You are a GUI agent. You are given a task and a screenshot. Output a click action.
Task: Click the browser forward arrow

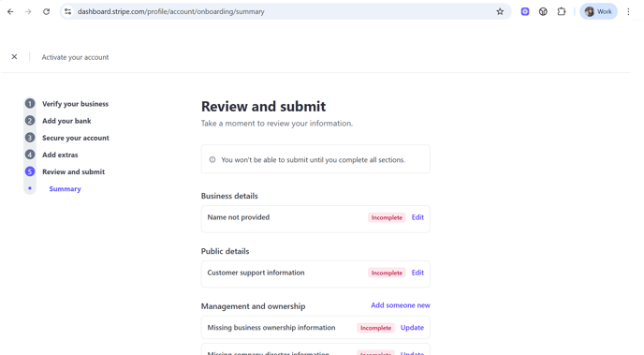(x=28, y=11)
